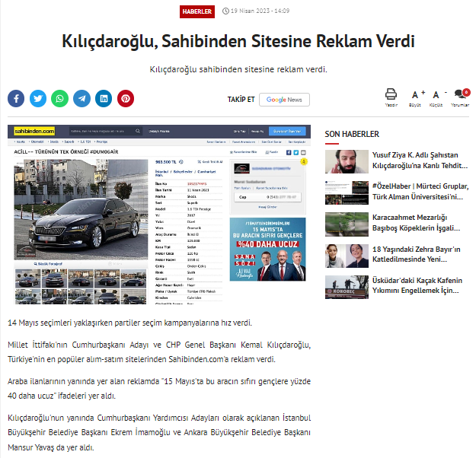This screenshot has width=476, height=458.
Task: Click paragraph starting '14 Mayıs seçimleri yaklaşırken'
Action: coord(129,323)
